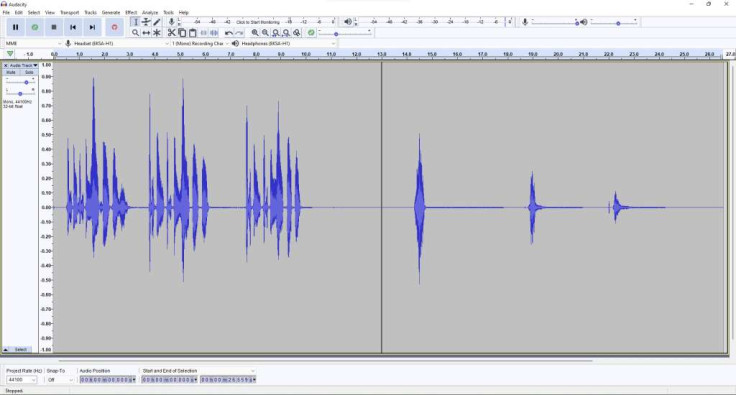
Task: Select the asterisk Multi-Tool
Action: (157, 33)
